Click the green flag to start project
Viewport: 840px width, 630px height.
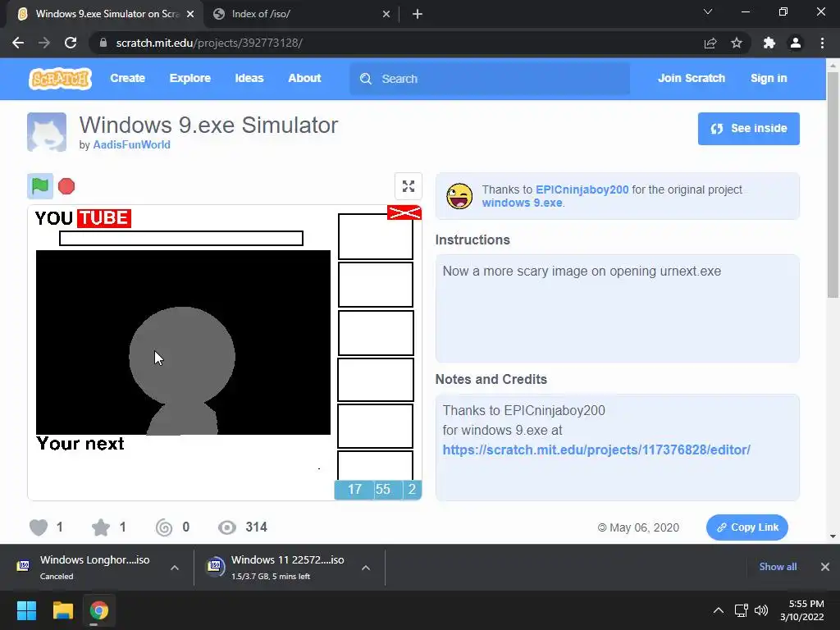[40, 186]
